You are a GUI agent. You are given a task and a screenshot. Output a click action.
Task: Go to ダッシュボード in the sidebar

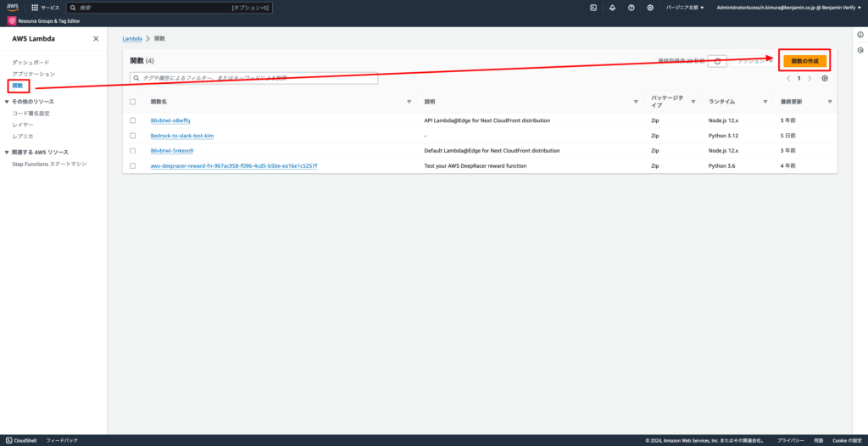click(x=31, y=64)
